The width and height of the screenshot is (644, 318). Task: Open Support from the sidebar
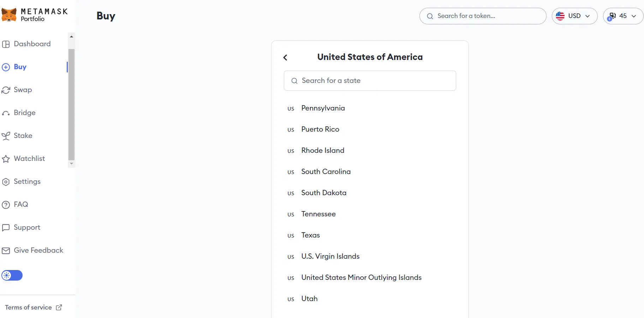pyautogui.click(x=27, y=228)
